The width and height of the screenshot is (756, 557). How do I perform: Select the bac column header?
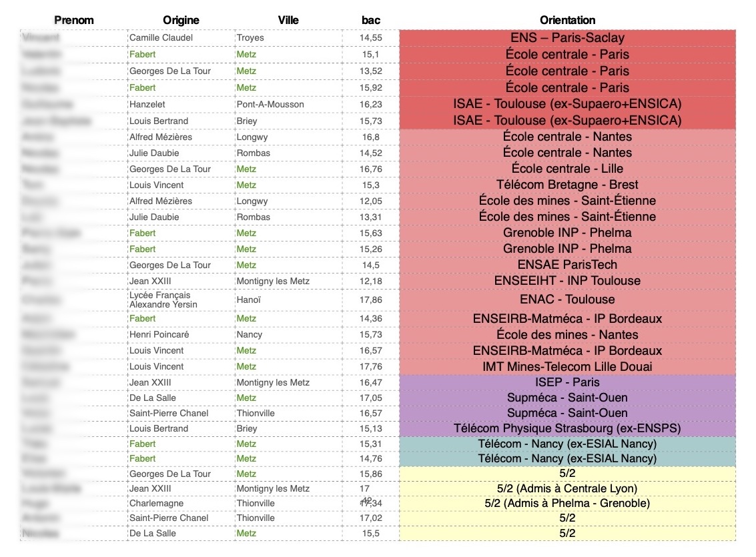click(x=371, y=20)
